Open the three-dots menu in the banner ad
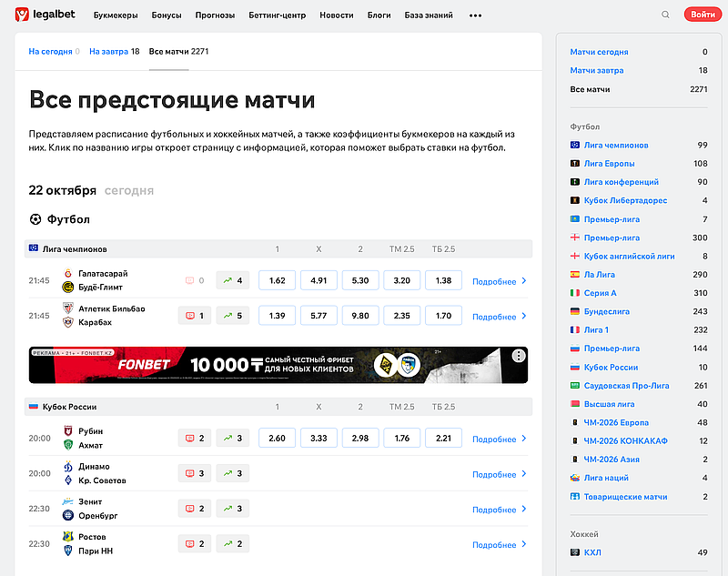 pos(520,354)
